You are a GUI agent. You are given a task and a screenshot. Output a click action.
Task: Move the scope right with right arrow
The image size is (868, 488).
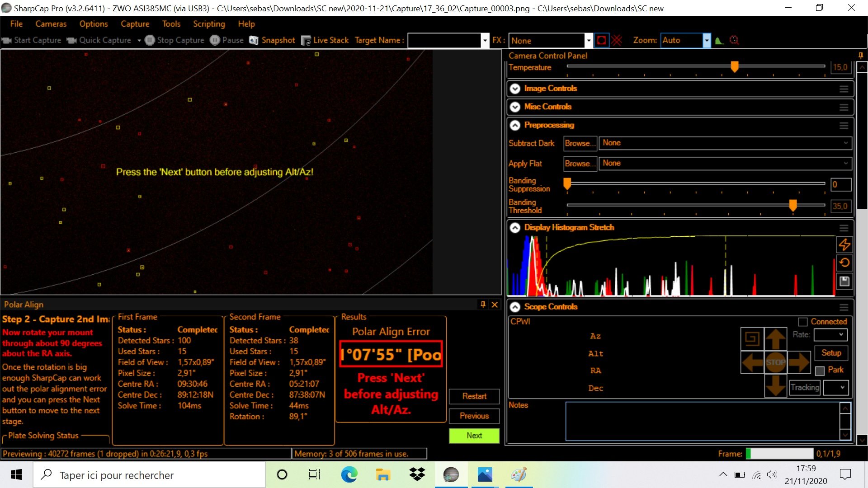tap(799, 362)
